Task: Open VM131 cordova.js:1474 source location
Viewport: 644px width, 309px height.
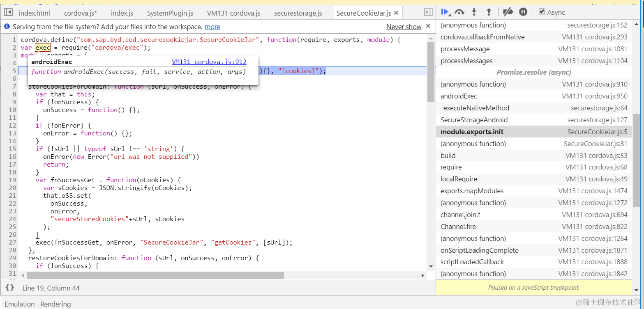Action: coord(593,191)
